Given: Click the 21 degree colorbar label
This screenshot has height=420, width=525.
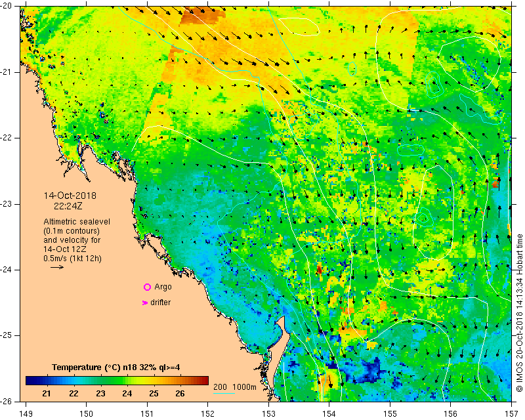Looking at the screenshot, I should point(47,393).
